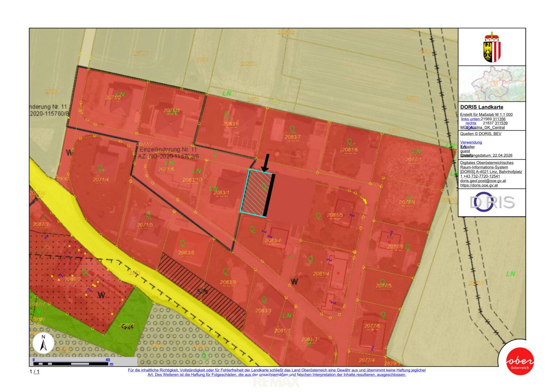The width and height of the screenshot is (554, 392).
Task: Click the liability disclaimer text at the bottom
Action: pyautogui.click(x=277, y=372)
